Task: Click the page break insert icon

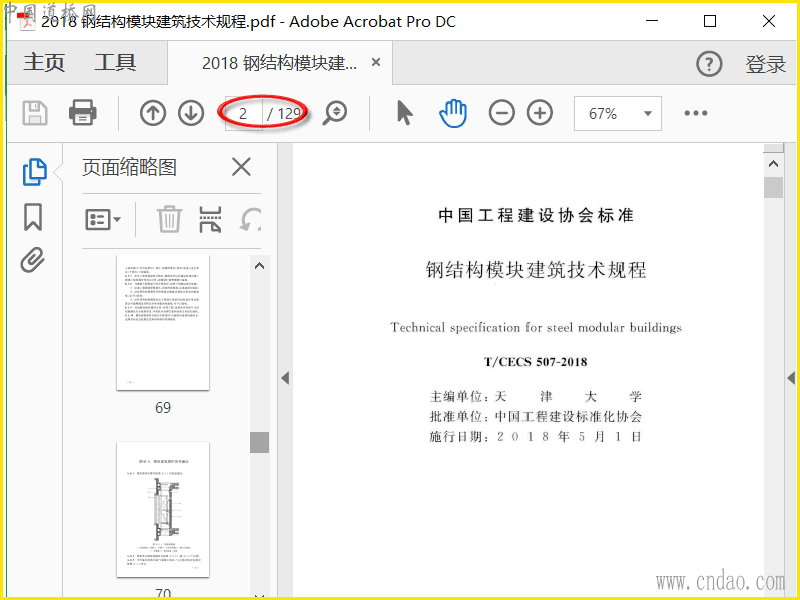Action: pyautogui.click(x=210, y=219)
